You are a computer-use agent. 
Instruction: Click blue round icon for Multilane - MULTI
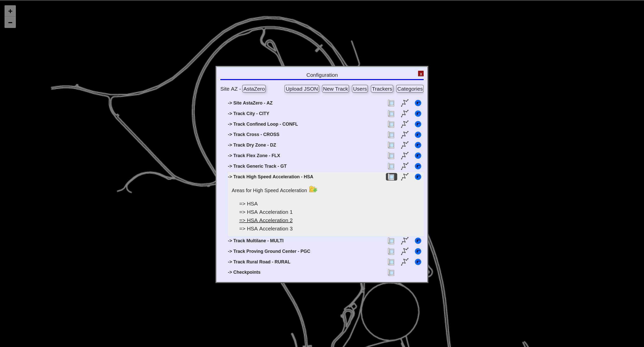[x=418, y=241]
